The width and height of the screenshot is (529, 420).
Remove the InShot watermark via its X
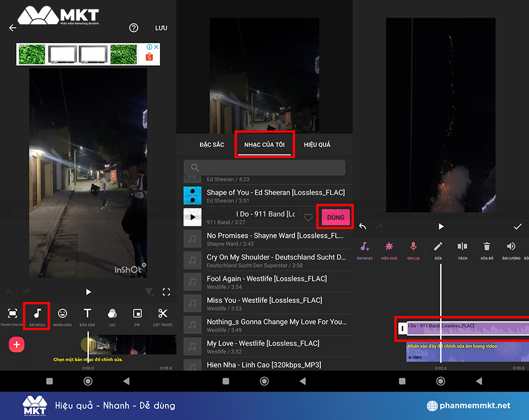pos(144,265)
